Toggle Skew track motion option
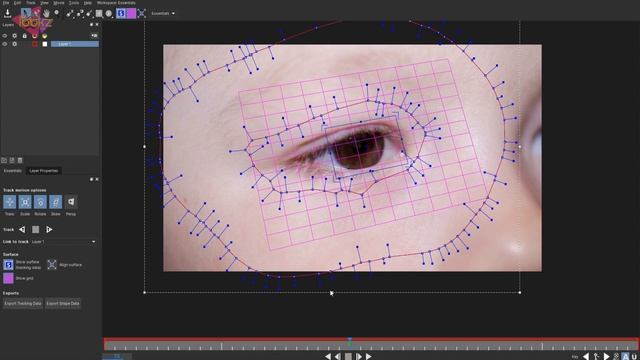This screenshot has width=640, height=360. (x=56, y=202)
